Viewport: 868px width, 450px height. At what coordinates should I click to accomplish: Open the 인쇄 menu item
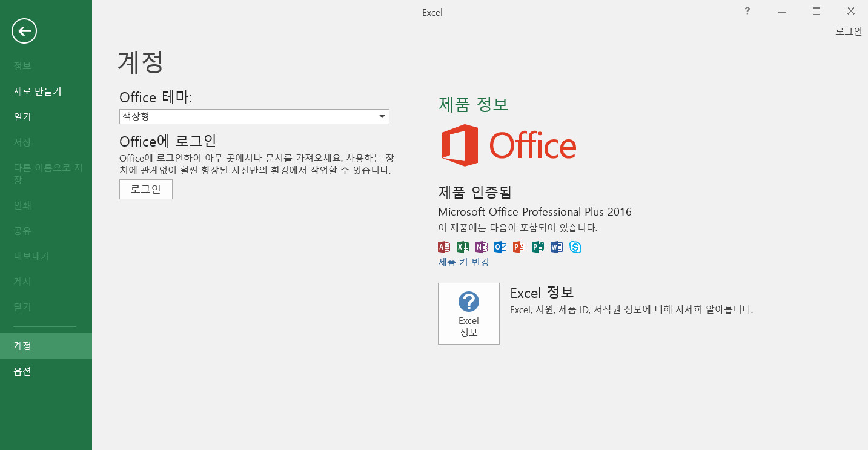click(46, 205)
